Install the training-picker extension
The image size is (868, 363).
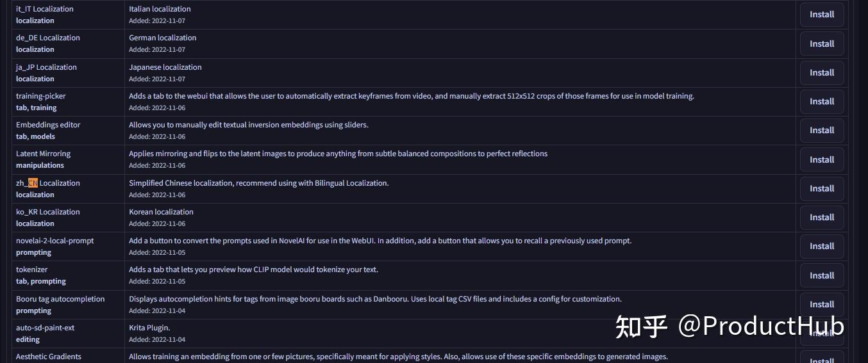[x=821, y=102]
